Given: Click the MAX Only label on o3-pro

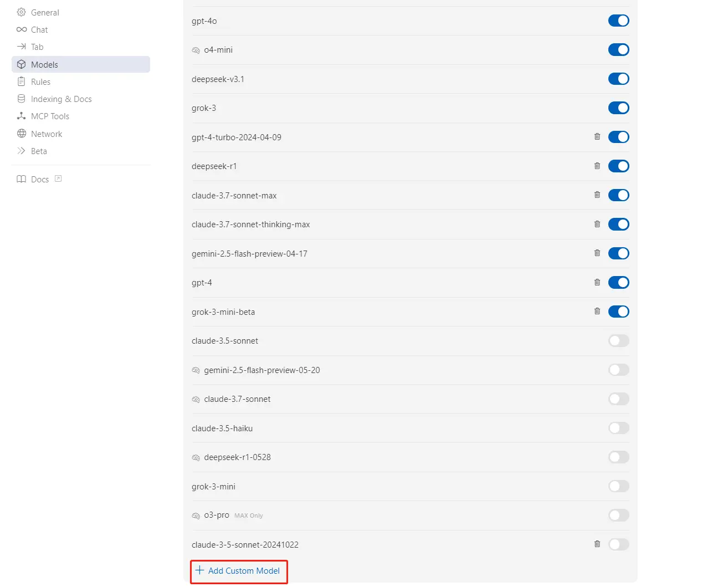Looking at the screenshot, I should 249,515.
